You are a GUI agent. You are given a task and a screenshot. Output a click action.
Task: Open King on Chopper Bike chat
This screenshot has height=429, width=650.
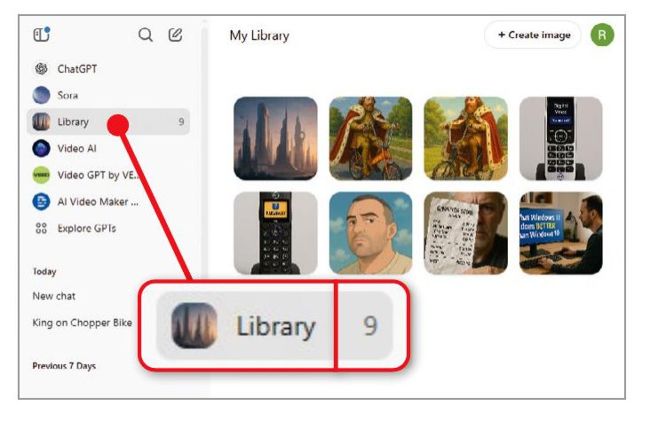tap(82, 322)
